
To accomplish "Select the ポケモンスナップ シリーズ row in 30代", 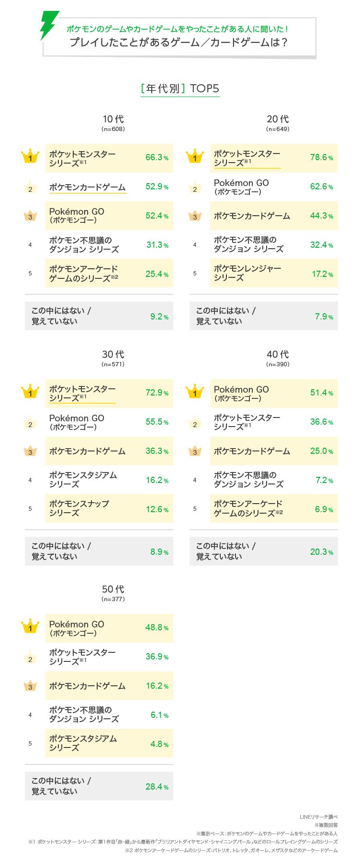I will [x=109, y=508].
